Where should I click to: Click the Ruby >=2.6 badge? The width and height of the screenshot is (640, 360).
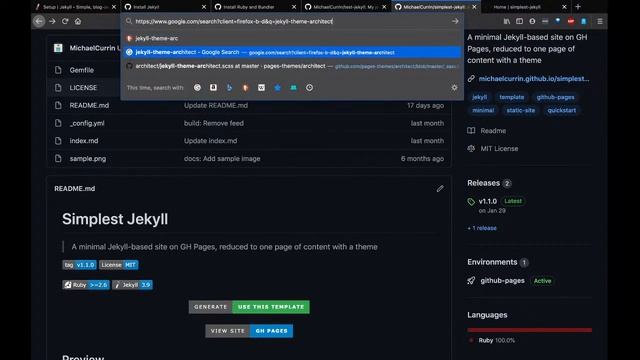coord(86,285)
